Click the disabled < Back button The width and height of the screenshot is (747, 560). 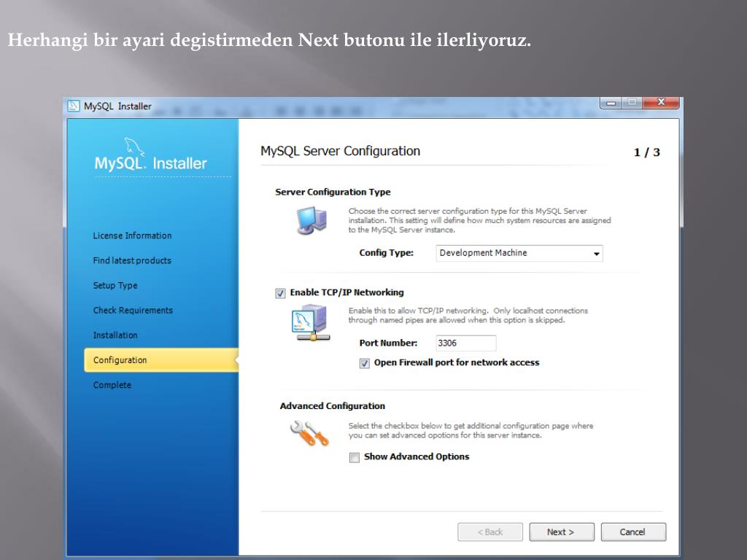click(490, 532)
